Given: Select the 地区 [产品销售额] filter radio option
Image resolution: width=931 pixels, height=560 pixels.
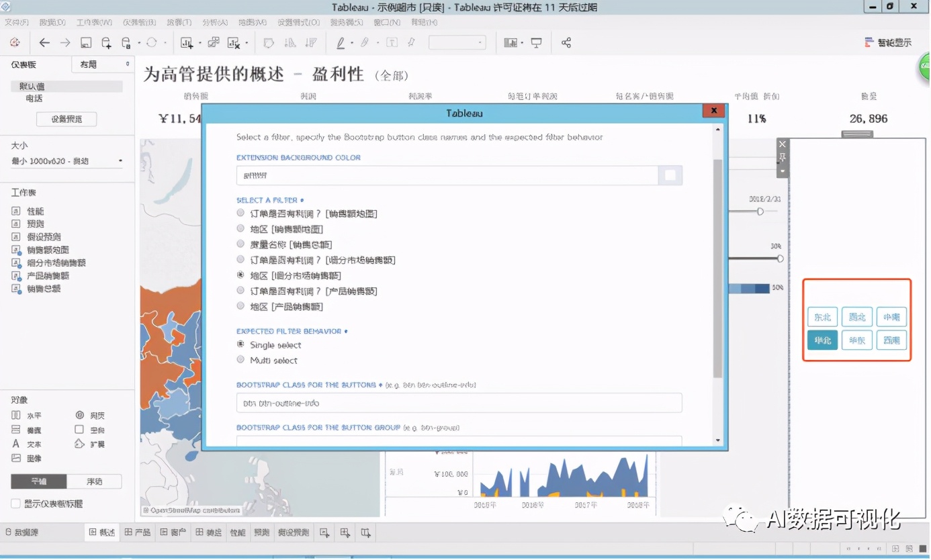Looking at the screenshot, I should tap(240, 306).
